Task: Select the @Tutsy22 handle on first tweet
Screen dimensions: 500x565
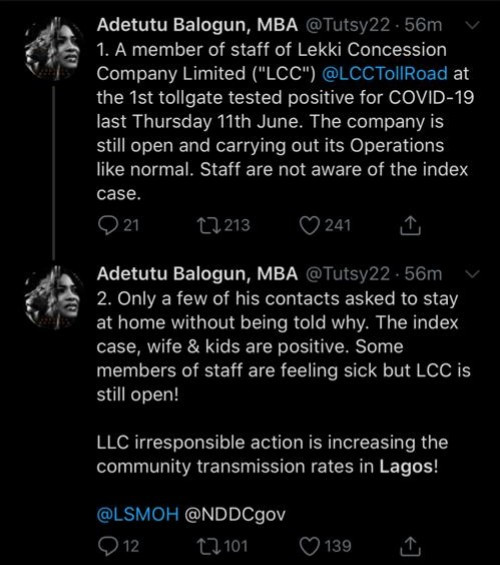Action: (x=348, y=25)
